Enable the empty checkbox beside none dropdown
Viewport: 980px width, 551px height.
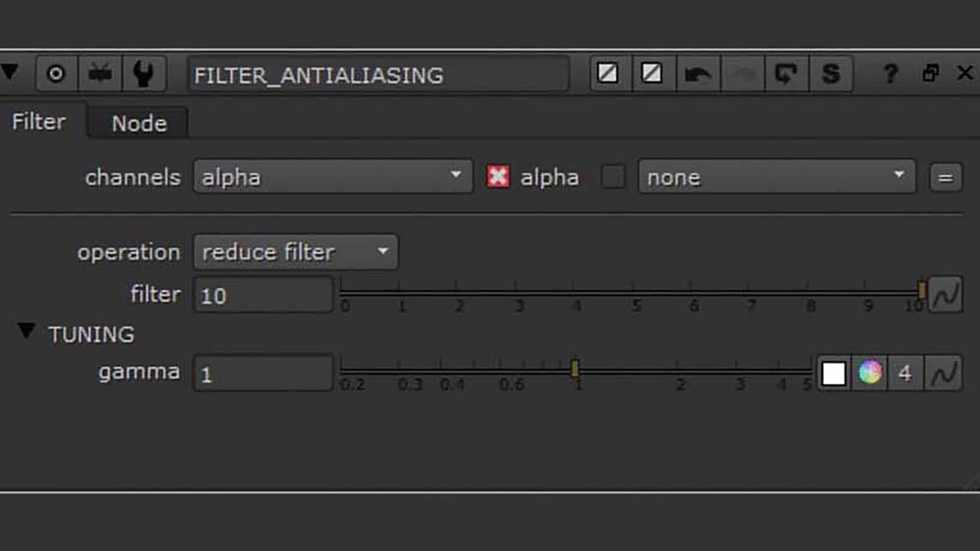pos(613,177)
